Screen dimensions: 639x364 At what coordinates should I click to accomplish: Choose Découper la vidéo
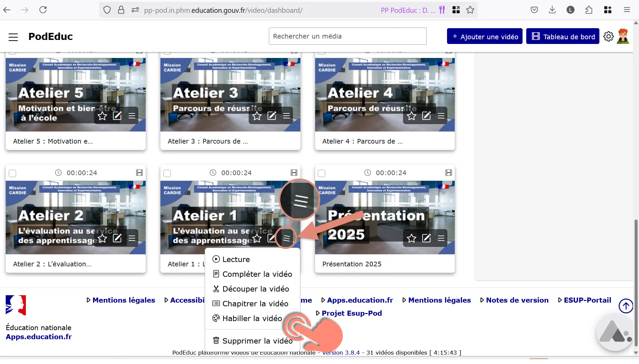pos(252,289)
